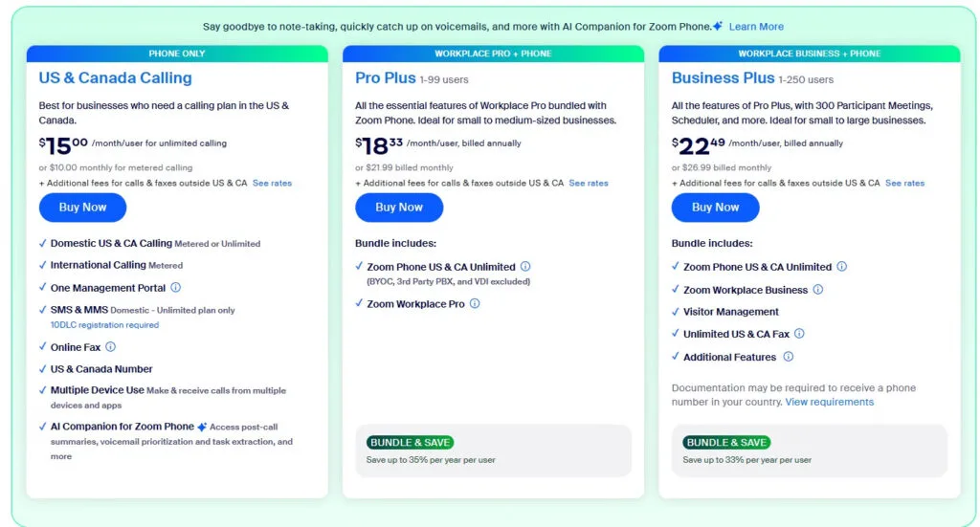This screenshot has height=527, width=980.
Task: Click AI Companion sparkle icon in feature list
Action: [x=202, y=427]
